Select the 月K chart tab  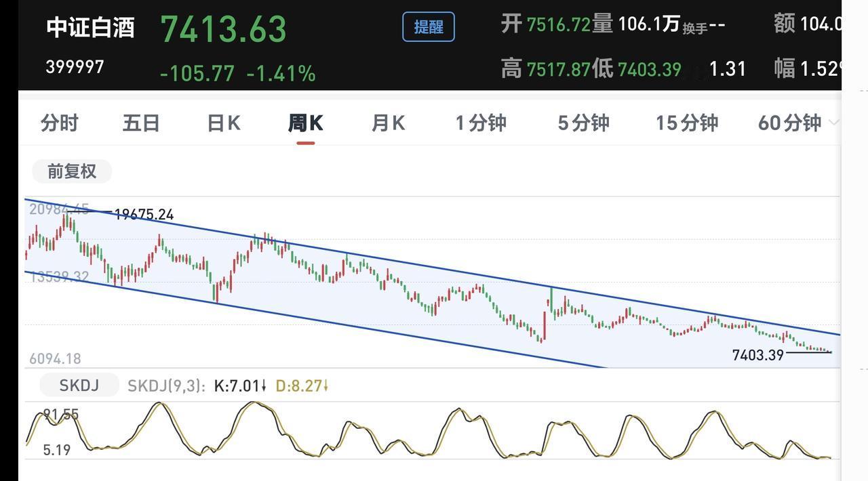click(388, 123)
